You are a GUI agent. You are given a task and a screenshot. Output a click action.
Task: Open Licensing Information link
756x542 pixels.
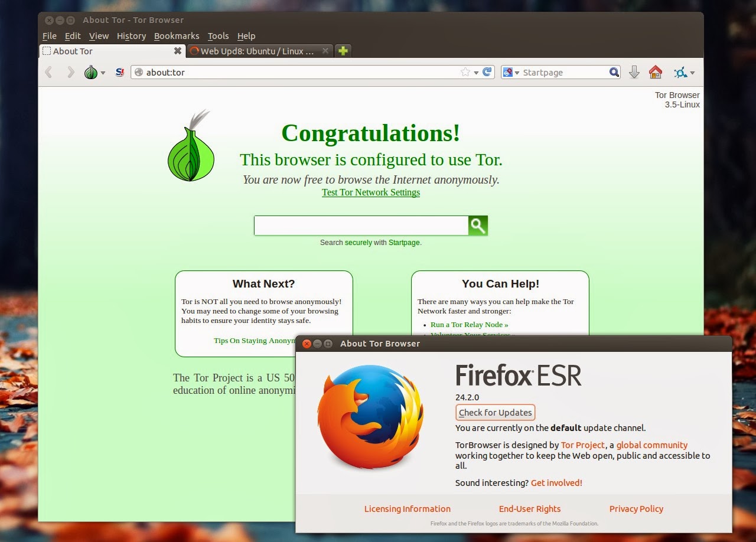click(408, 509)
